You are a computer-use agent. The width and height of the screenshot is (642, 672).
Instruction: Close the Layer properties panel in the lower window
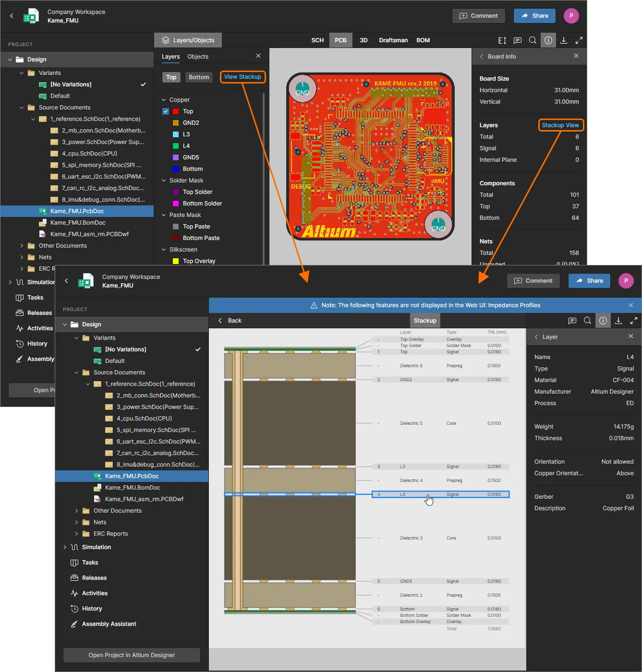click(x=631, y=336)
